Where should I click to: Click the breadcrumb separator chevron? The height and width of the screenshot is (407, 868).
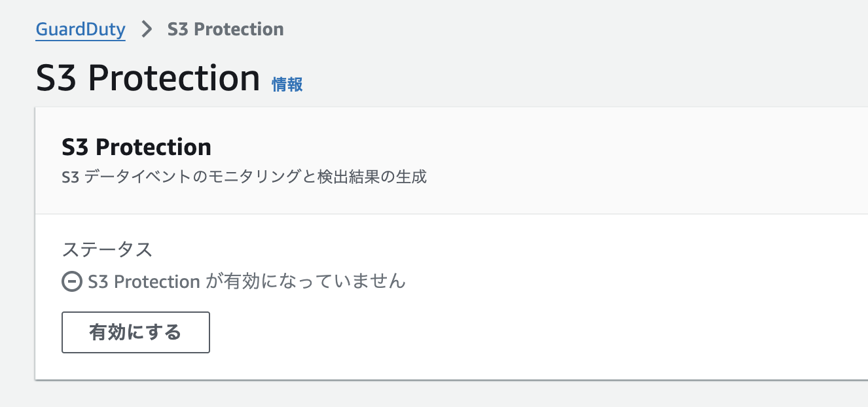click(x=147, y=29)
